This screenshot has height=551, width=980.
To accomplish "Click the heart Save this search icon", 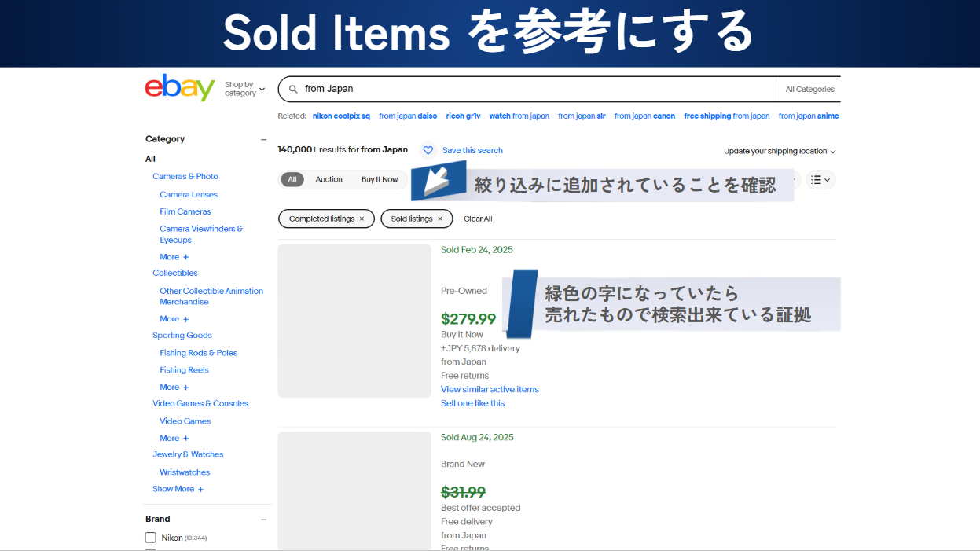I will click(x=428, y=150).
